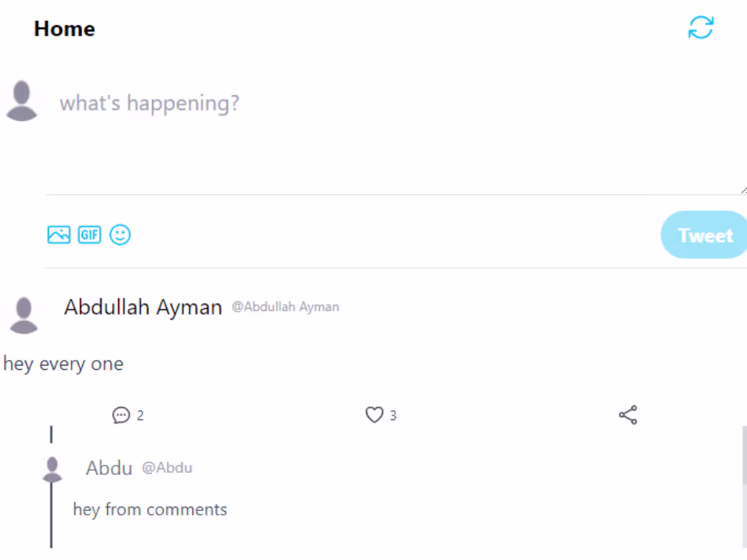Viewport: 747px width, 560px height.
Task: Select the Home header title
Action: (x=65, y=29)
